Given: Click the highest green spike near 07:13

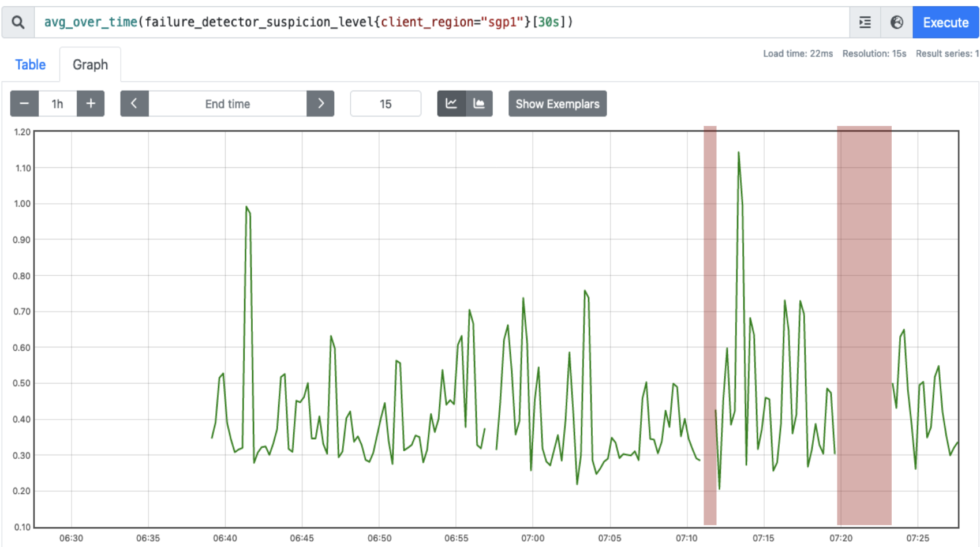Looking at the screenshot, I should 738,153.
